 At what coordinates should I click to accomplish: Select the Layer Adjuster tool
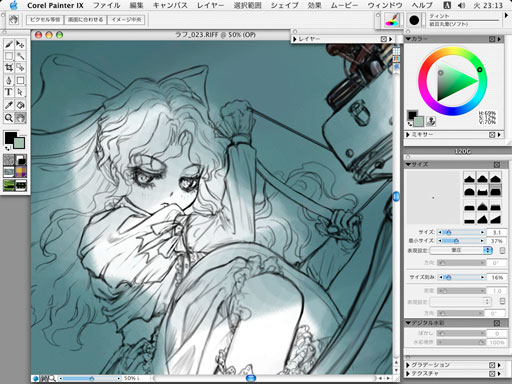[x=20, y=44]
